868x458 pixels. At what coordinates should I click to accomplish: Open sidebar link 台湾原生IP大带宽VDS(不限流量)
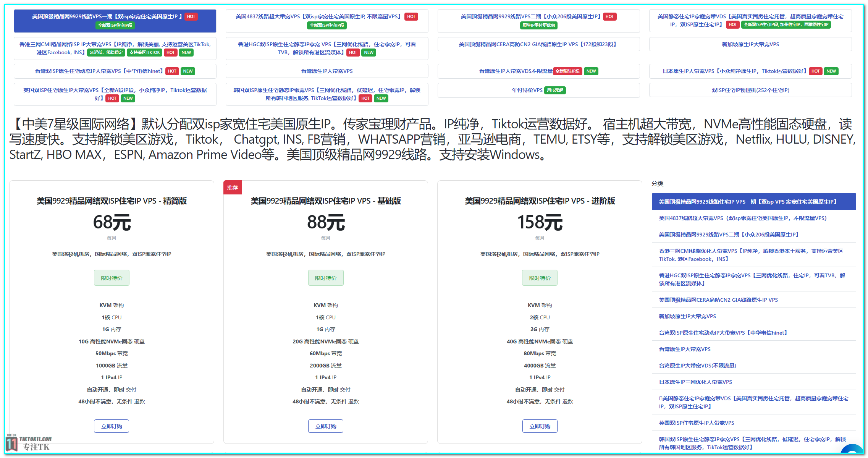754,366
